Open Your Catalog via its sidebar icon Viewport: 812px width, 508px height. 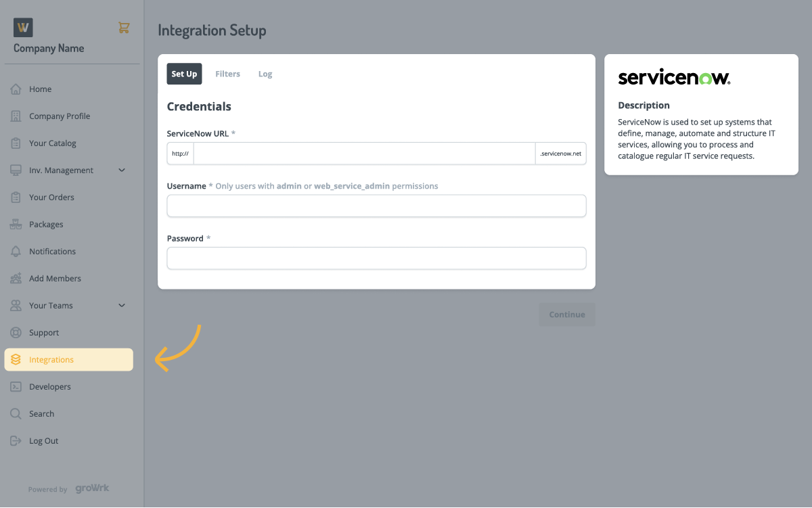pos(15,143)
